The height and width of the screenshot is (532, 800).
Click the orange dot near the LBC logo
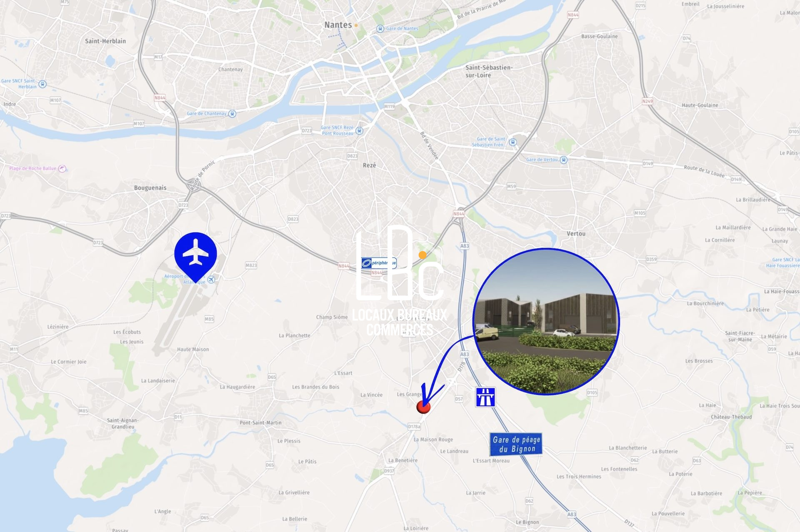click(422, 255)
